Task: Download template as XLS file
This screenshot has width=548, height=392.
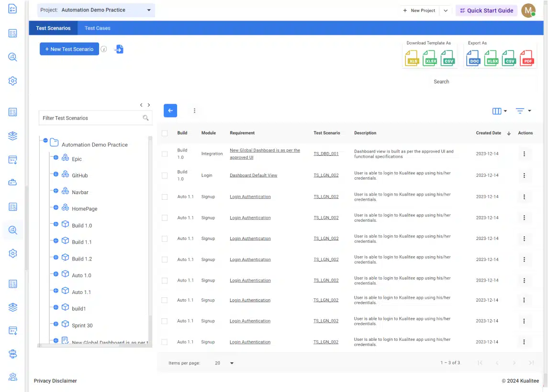Action: [x=413, y=59]
